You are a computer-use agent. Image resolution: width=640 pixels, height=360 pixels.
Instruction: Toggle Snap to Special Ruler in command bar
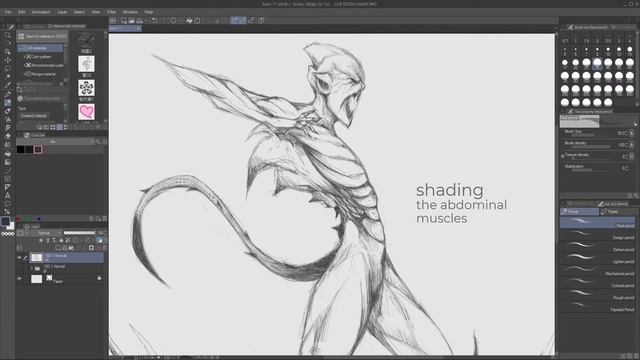click(x=243, y=20)
